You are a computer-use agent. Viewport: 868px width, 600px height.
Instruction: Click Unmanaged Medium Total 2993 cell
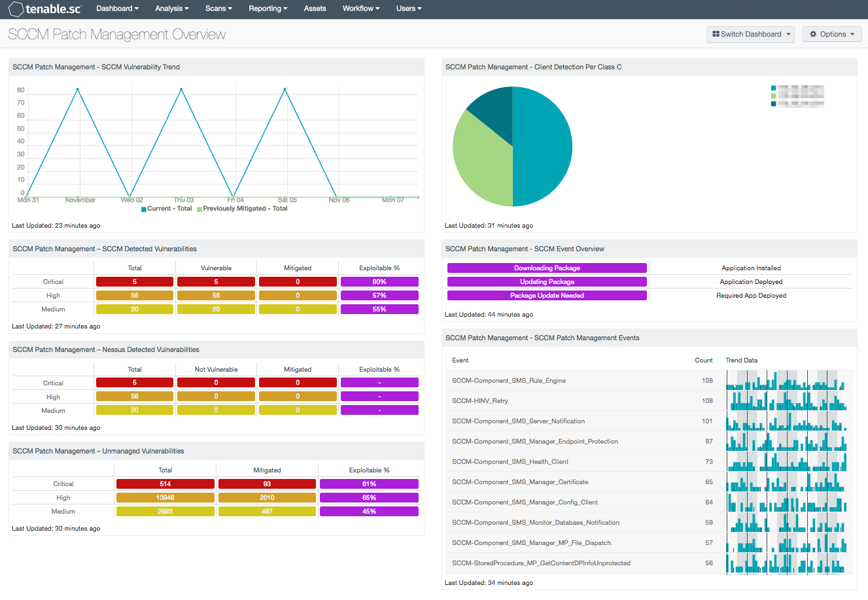click(165, 512)
